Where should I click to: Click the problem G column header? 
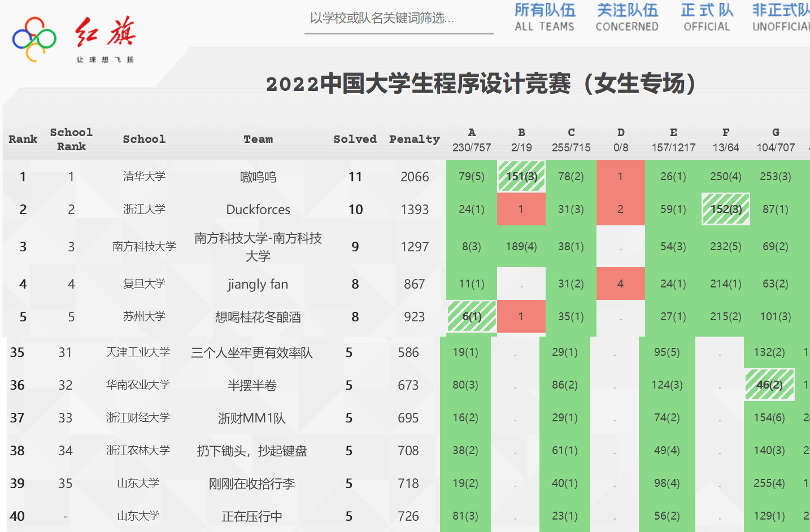pyautogui.click(x=776, y=139)
